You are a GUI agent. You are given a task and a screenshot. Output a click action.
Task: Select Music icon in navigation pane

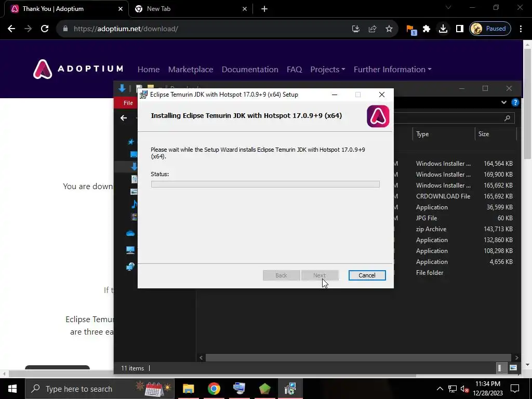[x=134, y=204]
